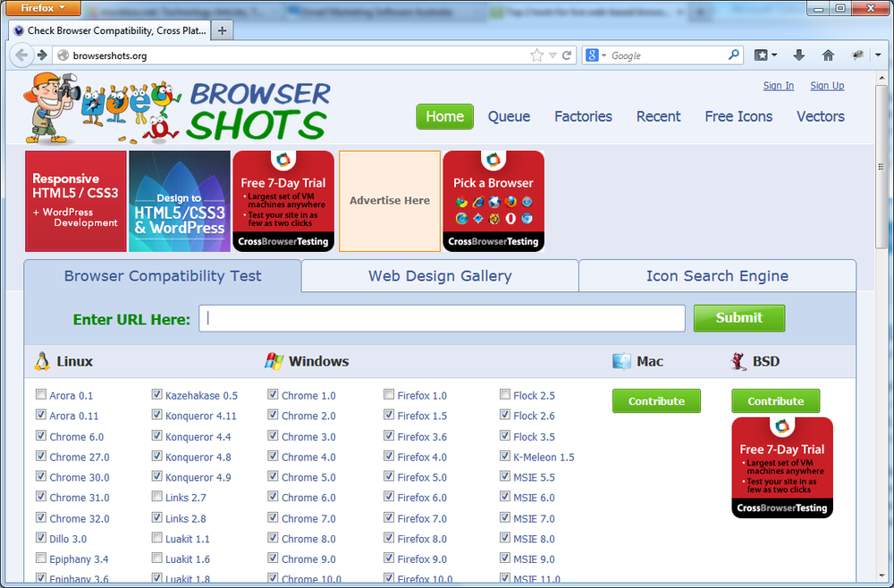Viewport: 894px width, 588px height.
Task: Click the BSD daemon icon
Action: (x=738, y=361)
